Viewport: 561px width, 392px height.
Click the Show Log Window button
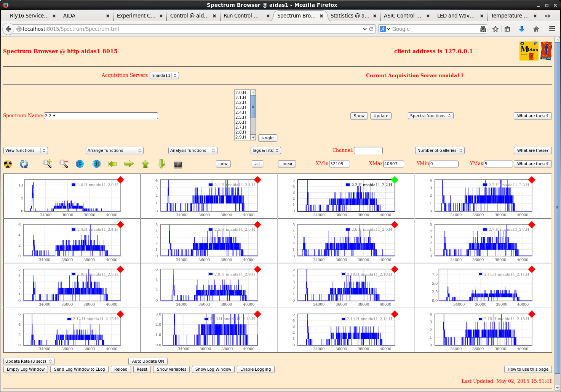[213, 369]
